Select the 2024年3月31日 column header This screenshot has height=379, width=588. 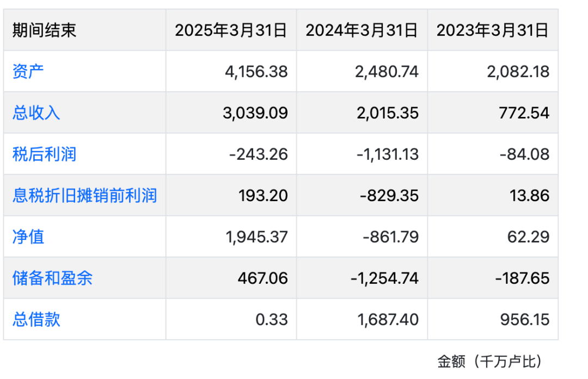pos(362,30)
